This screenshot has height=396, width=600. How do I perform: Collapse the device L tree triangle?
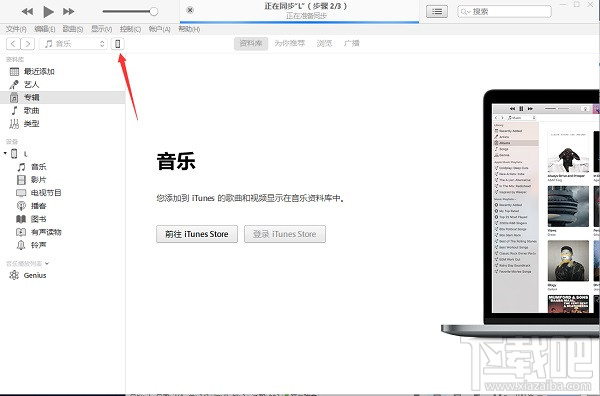point(5,153)
